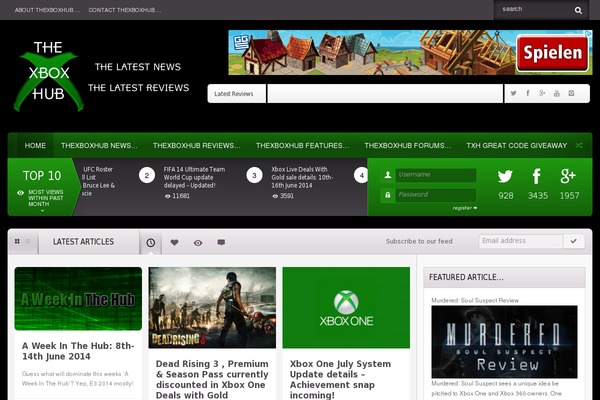
Task: Open Xbox Live Deals With Gold top 10 item
Action: click(302, 177)
